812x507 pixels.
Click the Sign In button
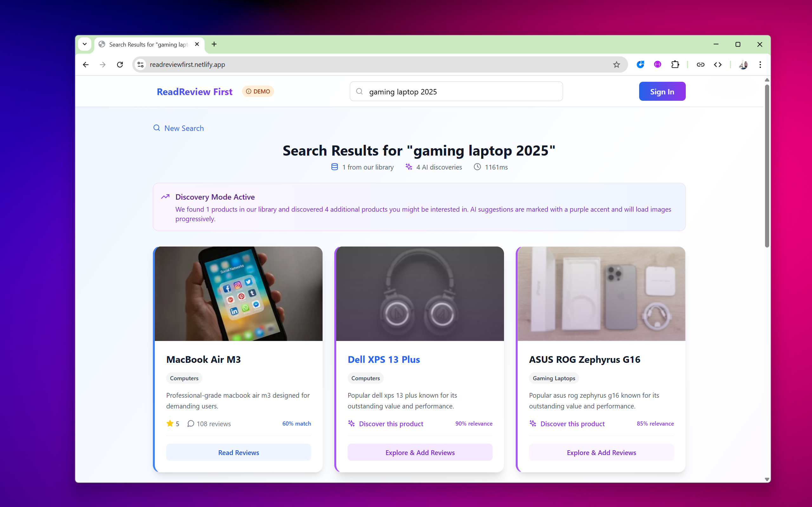click(x=662, y=92)
